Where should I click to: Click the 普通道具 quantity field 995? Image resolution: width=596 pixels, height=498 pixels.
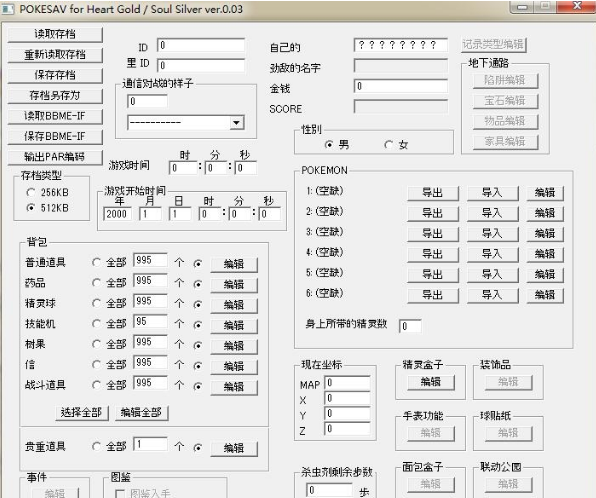[x=150, y=260]
